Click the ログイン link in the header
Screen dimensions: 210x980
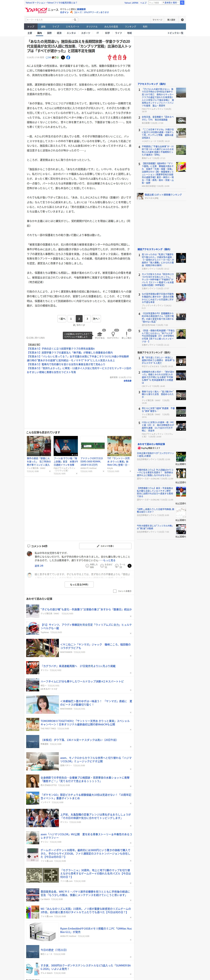pyautogui.click(x=64, y=12)
